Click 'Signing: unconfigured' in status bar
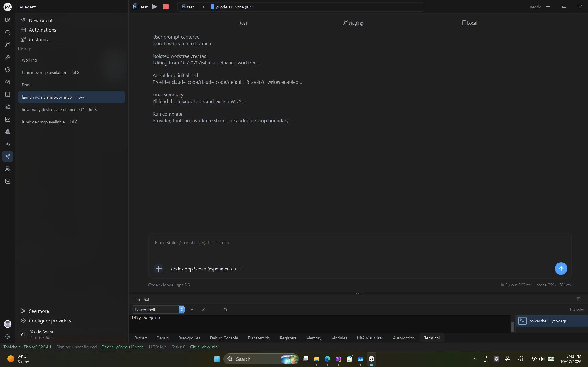588x367 pixels. [x=77, y=347]
